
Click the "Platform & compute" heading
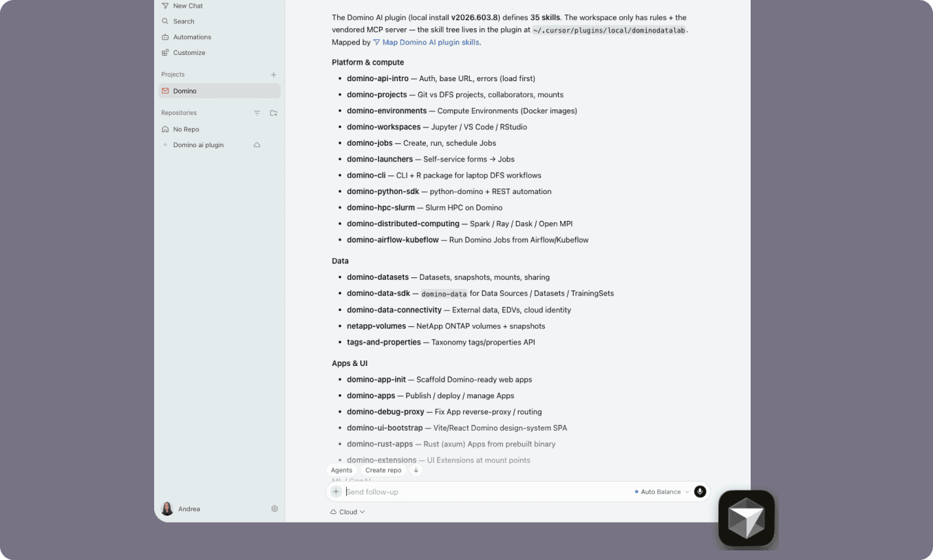(368, 63)
